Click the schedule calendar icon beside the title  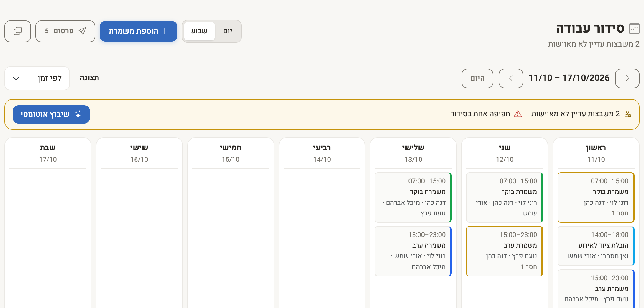pos(634,29)
